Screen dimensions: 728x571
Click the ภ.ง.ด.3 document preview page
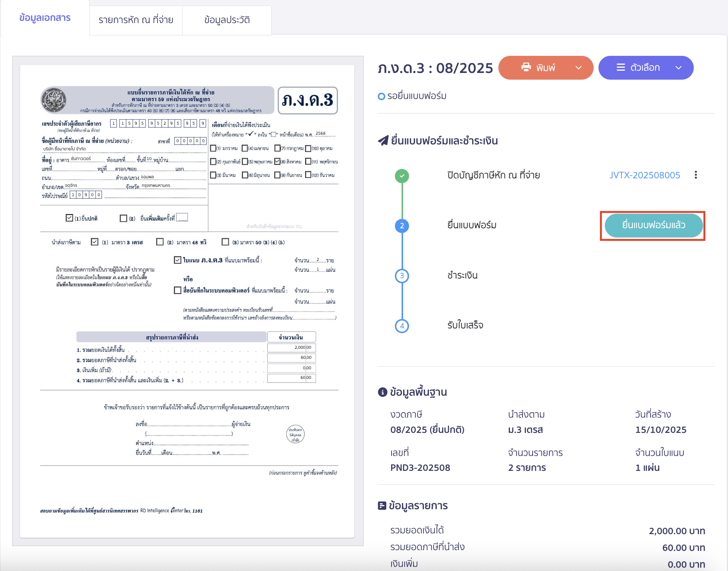(187, 301)
